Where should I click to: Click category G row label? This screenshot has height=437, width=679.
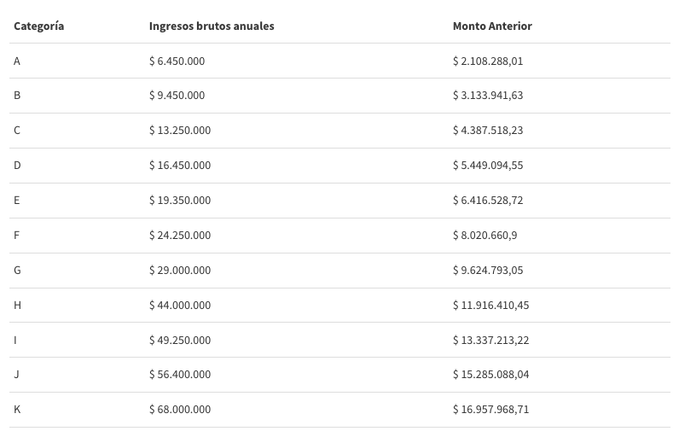click(x=17, y=270)
